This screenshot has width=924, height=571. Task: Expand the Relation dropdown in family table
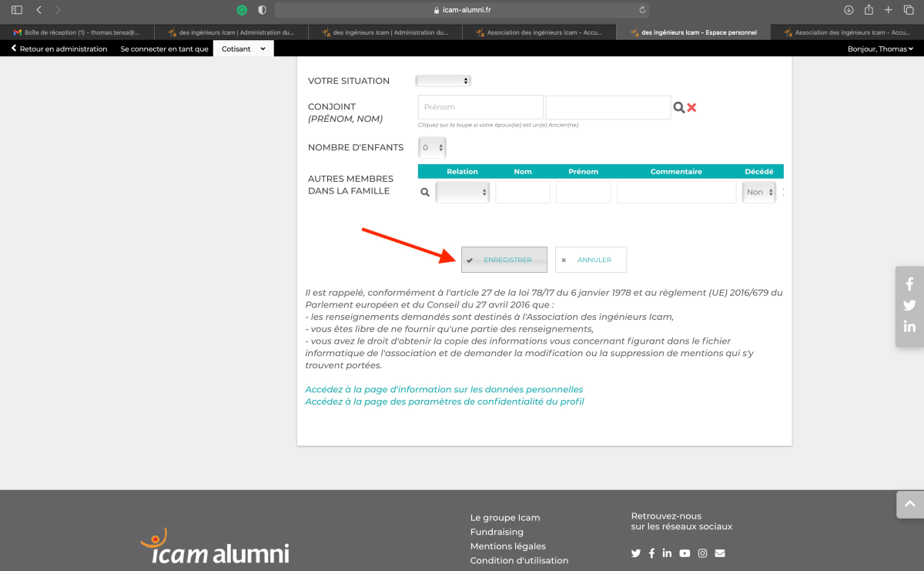(x=462, y=193)
